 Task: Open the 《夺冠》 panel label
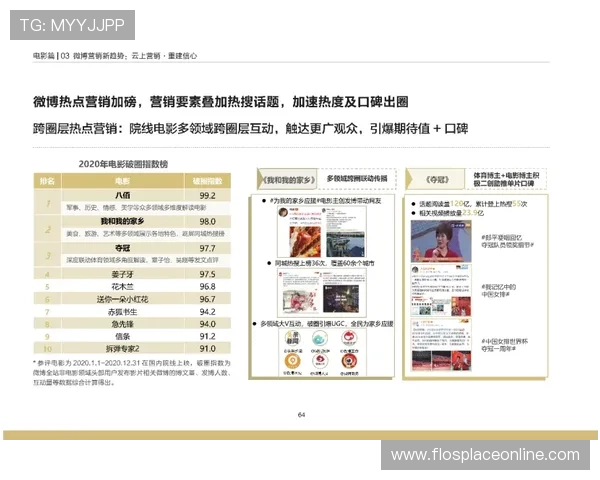[x=437, y=179]
